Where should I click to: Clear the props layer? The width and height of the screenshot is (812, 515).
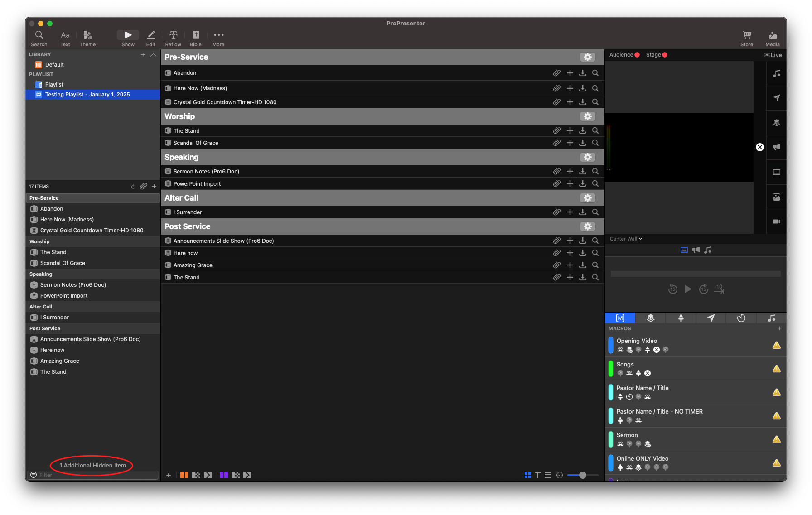(777, 123)
